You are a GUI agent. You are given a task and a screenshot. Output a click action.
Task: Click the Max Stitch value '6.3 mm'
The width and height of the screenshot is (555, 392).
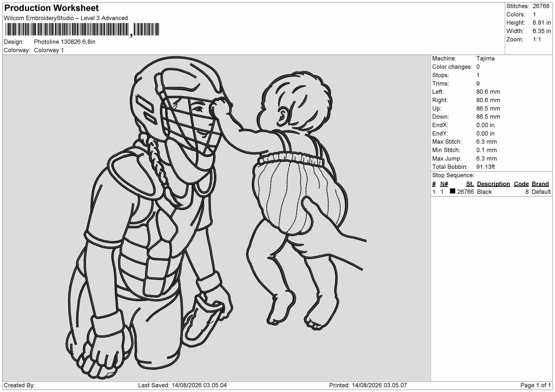pos(486,142)
